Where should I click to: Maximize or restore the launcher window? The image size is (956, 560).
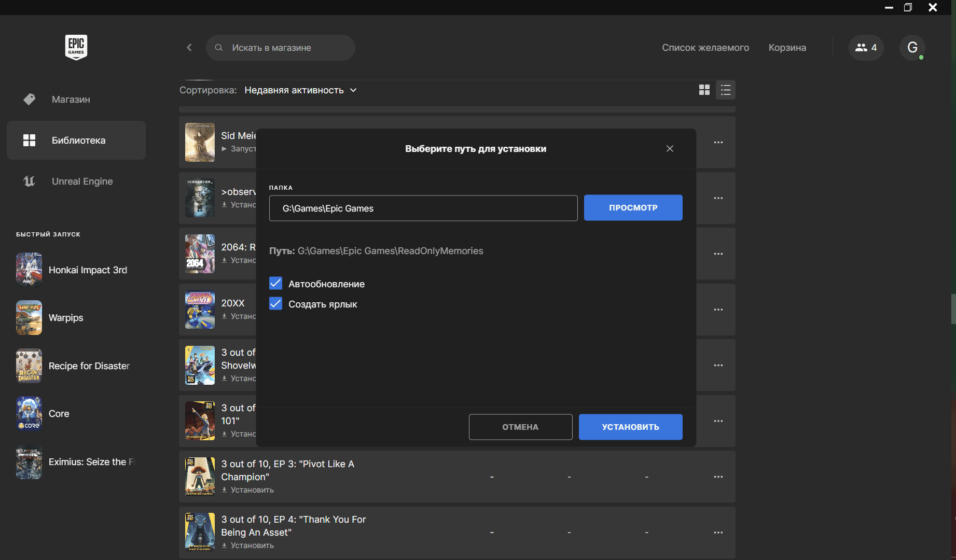(908, 7)
